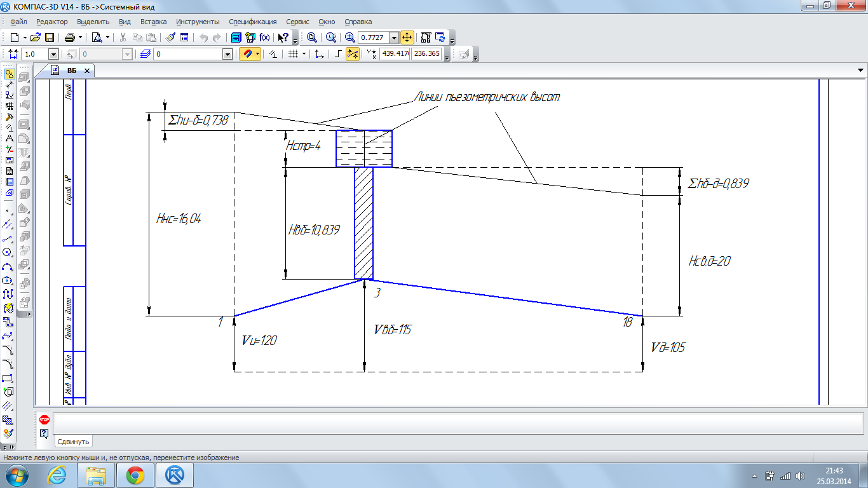Select the Hatch tool
Viewport: 868px width, 488px height.
coord(8,420)
